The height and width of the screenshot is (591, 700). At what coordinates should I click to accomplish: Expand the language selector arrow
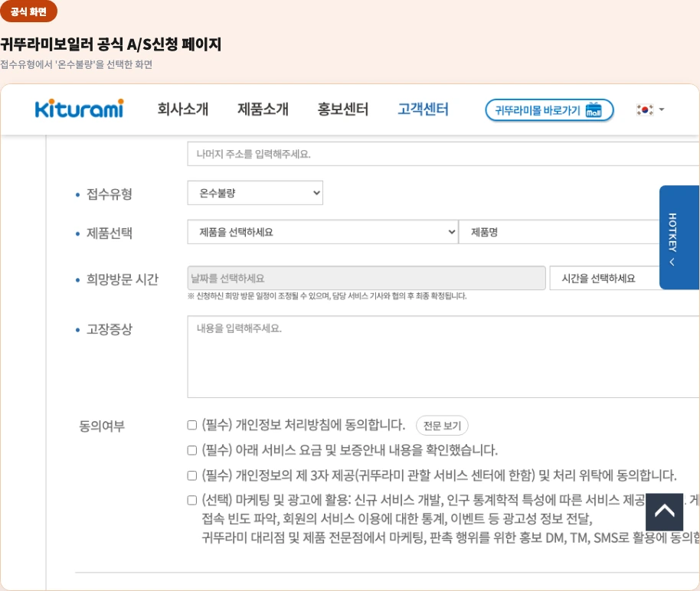(x=662, y=109)
